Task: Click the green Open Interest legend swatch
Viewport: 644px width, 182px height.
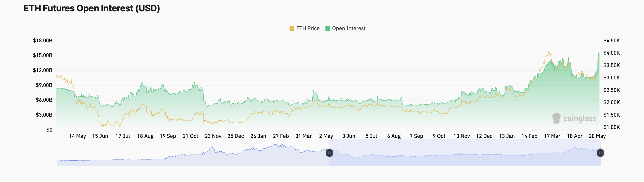Action: (328, 29)
